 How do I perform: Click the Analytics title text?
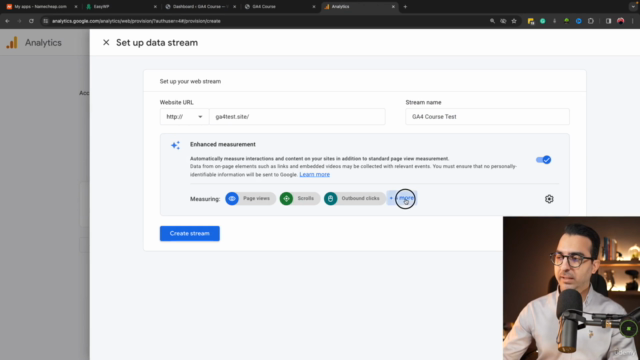tap(43, 42)
